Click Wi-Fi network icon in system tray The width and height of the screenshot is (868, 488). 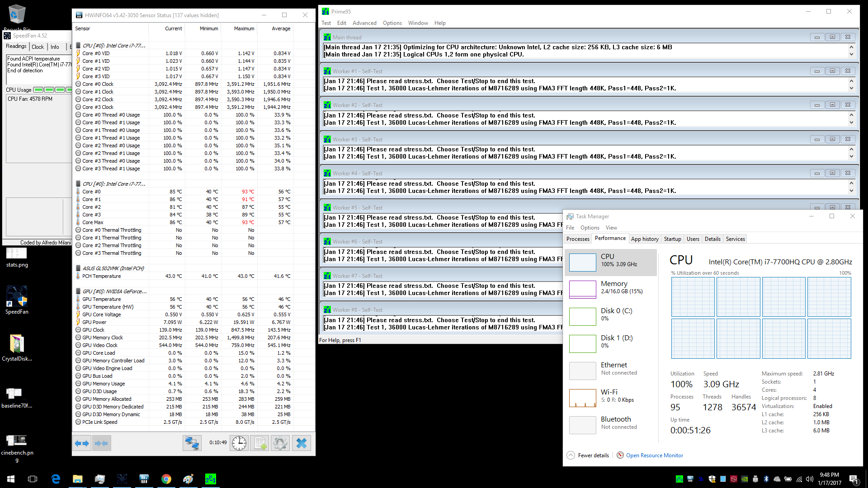799,479
